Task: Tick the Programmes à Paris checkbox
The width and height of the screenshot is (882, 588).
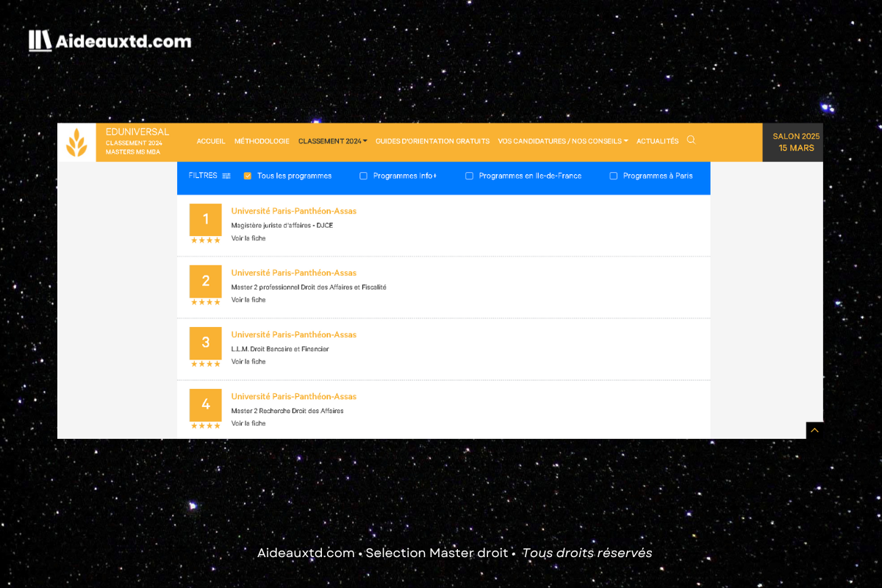Action: (x=613, y=176)
